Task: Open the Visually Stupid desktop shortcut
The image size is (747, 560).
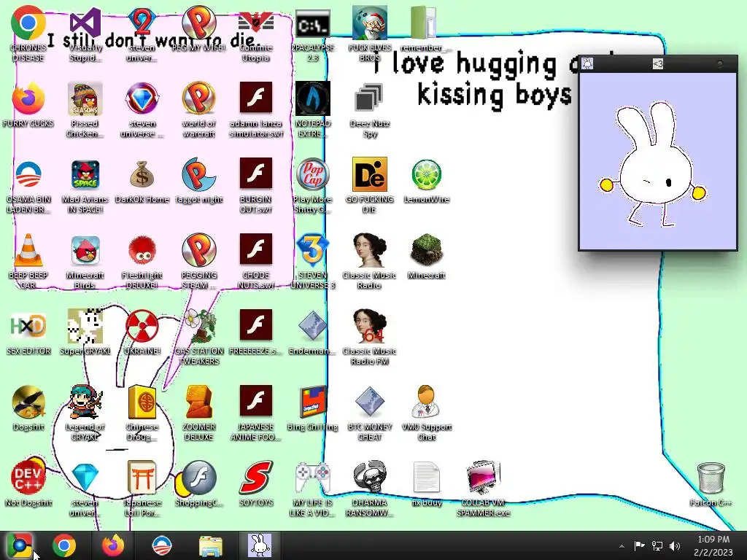Action: click(85, 24)
